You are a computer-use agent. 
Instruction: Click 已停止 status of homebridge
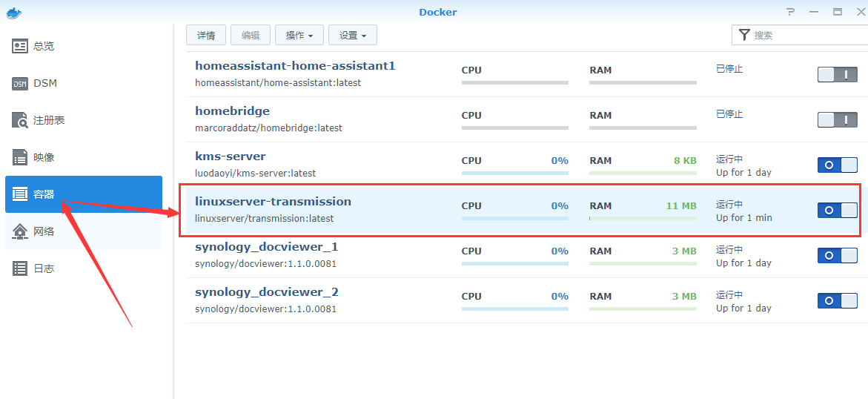click(x=729, y=114)
